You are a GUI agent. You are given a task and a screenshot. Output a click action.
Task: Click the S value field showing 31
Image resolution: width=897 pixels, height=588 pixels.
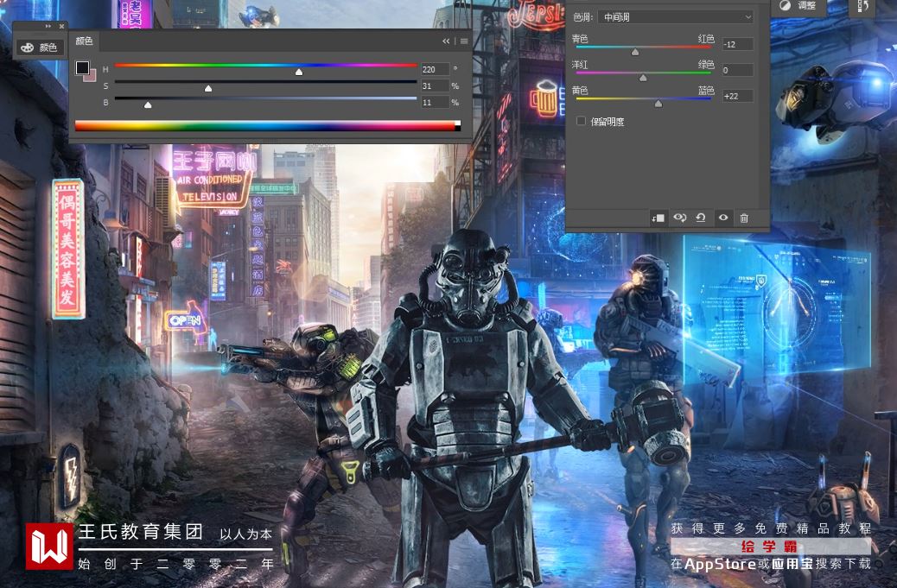click(435, 85)
